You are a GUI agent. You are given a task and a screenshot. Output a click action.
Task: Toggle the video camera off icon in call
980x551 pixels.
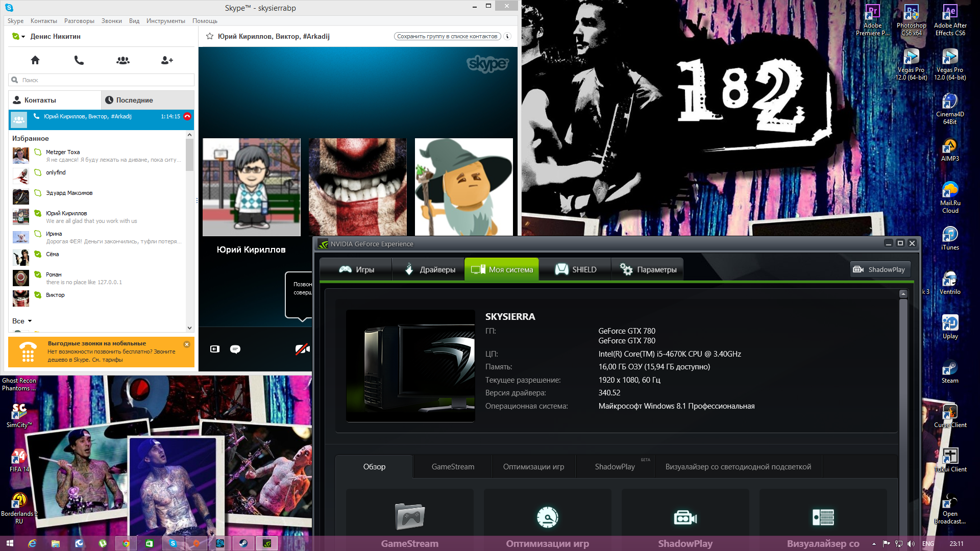302,349
